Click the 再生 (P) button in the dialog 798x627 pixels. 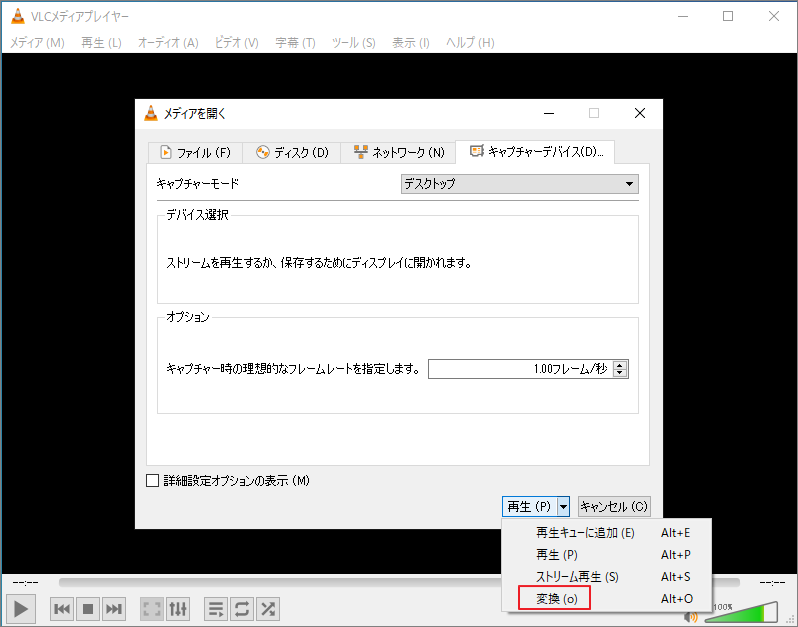pyautogui.click(x=529, y=506)
